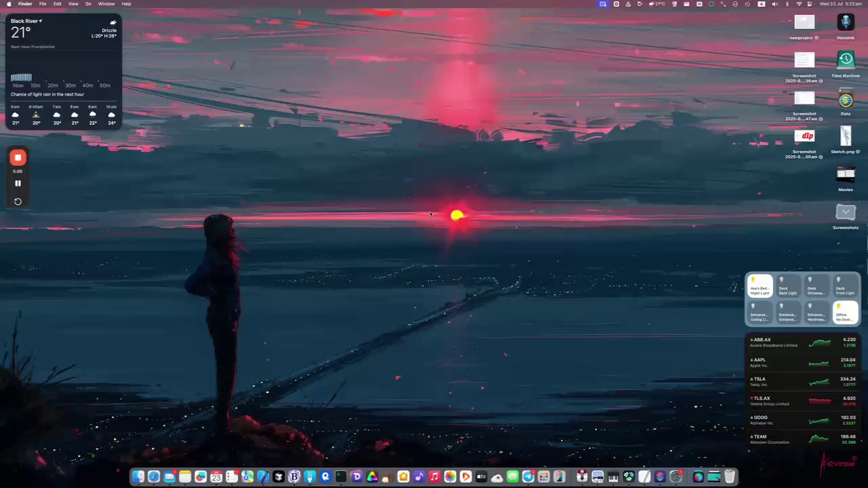Image resolution: width=868 pixels, height=488 pixels.
Task: Toggle the Office My Desk light
Action: coord(845,312)
